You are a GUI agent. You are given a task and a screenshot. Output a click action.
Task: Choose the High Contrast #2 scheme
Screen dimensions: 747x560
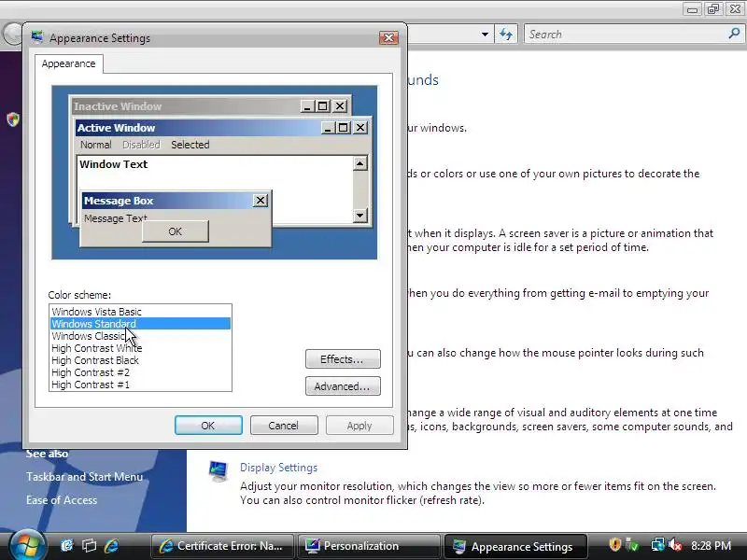point(141,372)
